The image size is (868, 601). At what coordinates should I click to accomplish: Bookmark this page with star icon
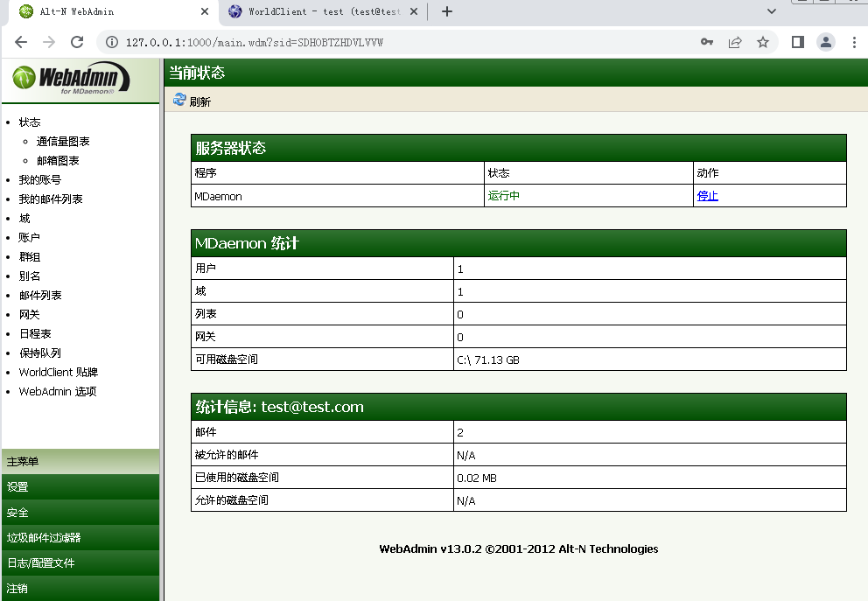click(x=763, y=42)
